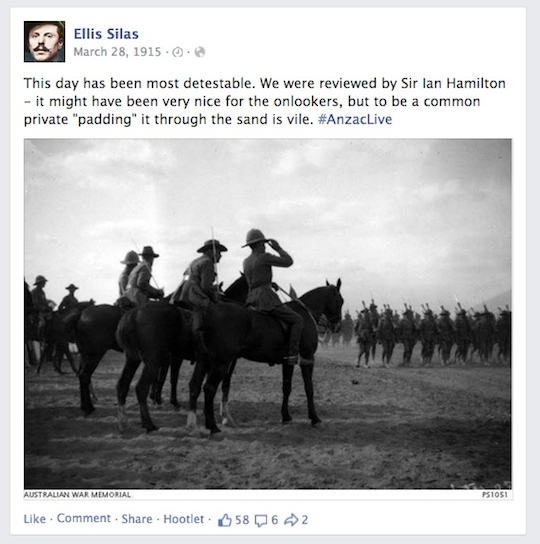The width and height of the screenshot is (540, 544).
Task: Open the #AnzacLive hashtag
Action: click(x=355, y=119)
